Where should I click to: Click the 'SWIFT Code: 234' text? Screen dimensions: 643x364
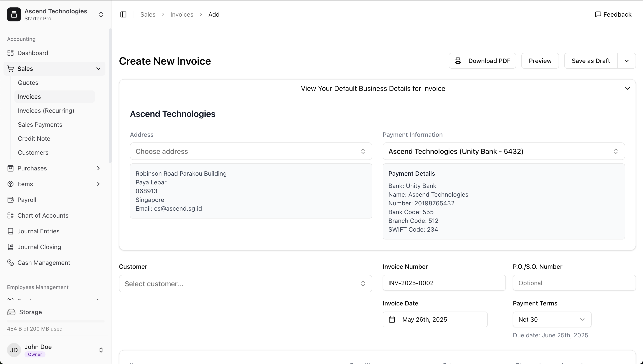click(x=413, y=229)
